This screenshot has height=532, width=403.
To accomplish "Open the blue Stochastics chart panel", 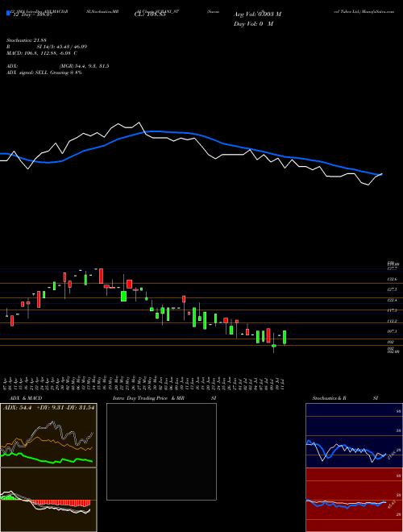I will pyautogui.click(x=354, y=435).
